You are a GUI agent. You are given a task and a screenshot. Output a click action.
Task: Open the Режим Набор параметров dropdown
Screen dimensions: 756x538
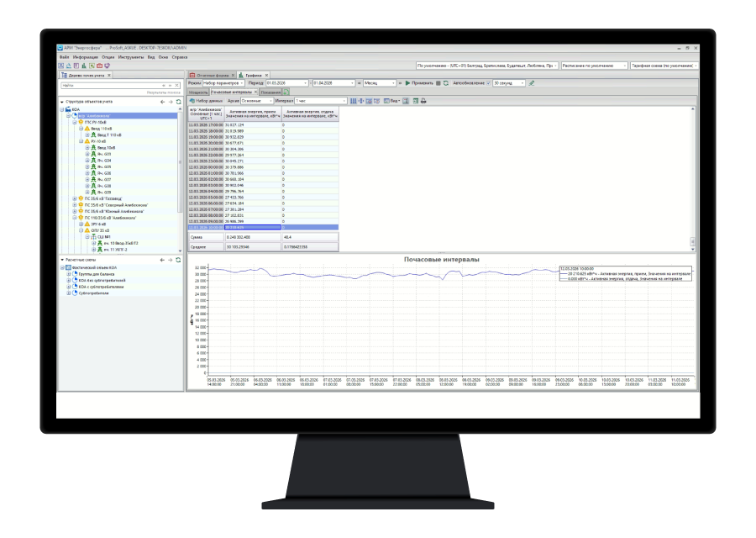tap(223, 83)
